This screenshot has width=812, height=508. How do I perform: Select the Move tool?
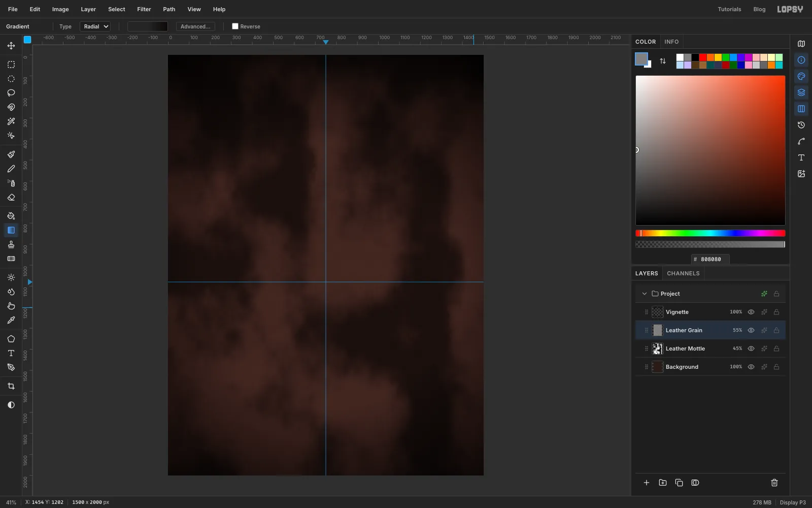click(11, 46)
